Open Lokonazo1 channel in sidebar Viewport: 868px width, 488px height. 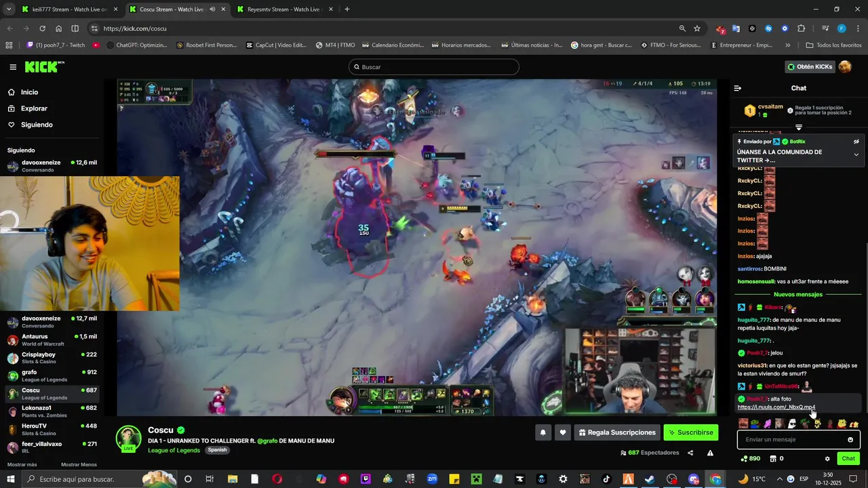point(52,411)
